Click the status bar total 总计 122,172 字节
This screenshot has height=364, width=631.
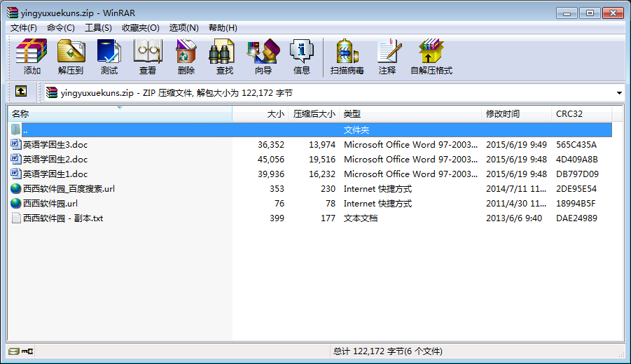pos(387,351)
